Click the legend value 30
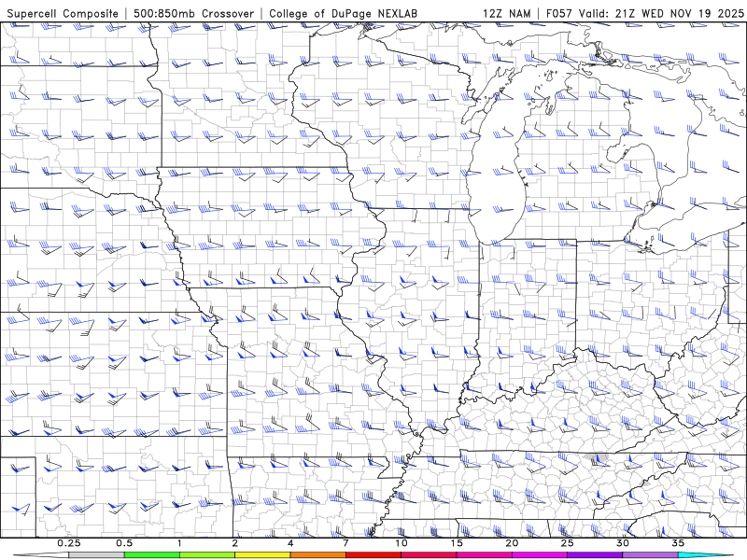The height and width of the screenshot is (560, 747). pyautogui.click(x=623, y=543)
